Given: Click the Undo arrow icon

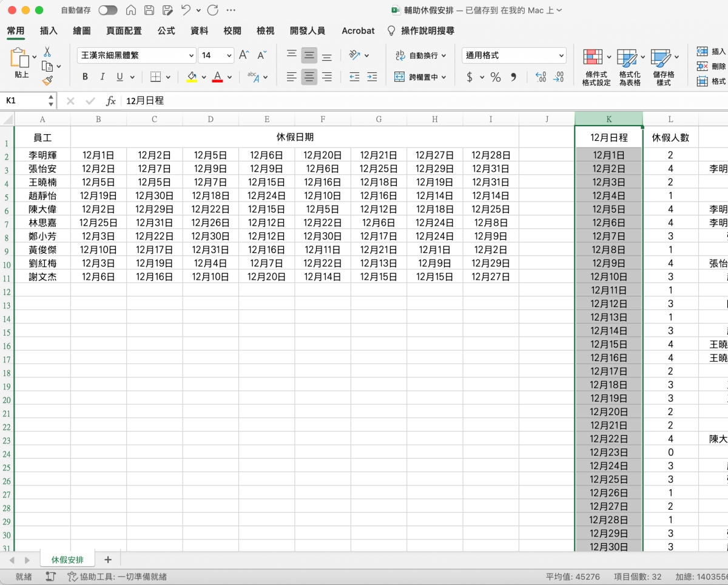Looking at the screenshot, I should coord(186,10).
